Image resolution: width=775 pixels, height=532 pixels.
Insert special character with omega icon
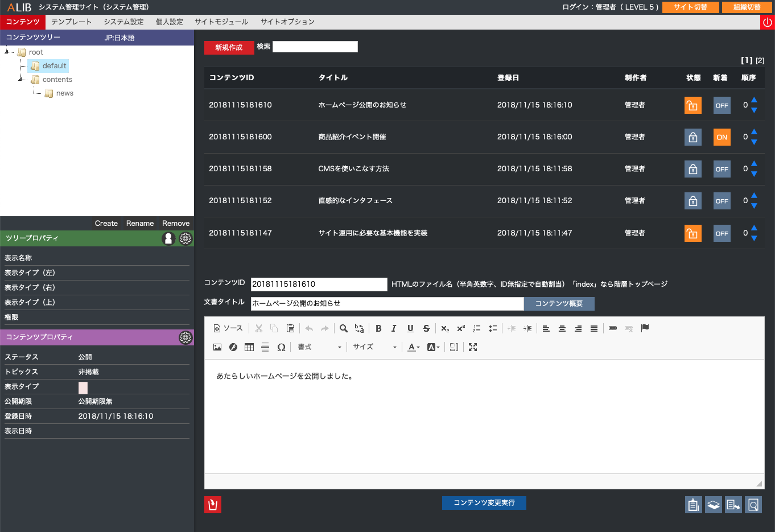(x=281, y=347)
